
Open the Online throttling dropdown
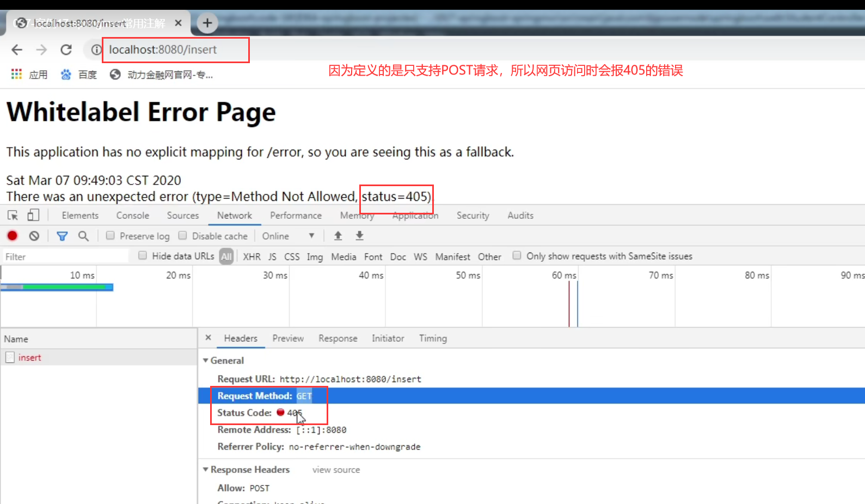tap(288, 236)
